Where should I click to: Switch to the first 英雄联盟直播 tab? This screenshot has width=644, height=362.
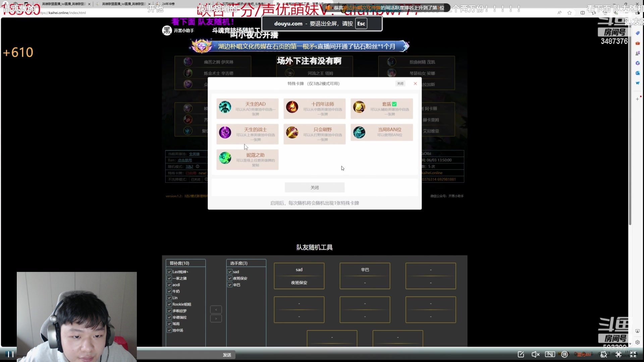[x=64, y=4]
